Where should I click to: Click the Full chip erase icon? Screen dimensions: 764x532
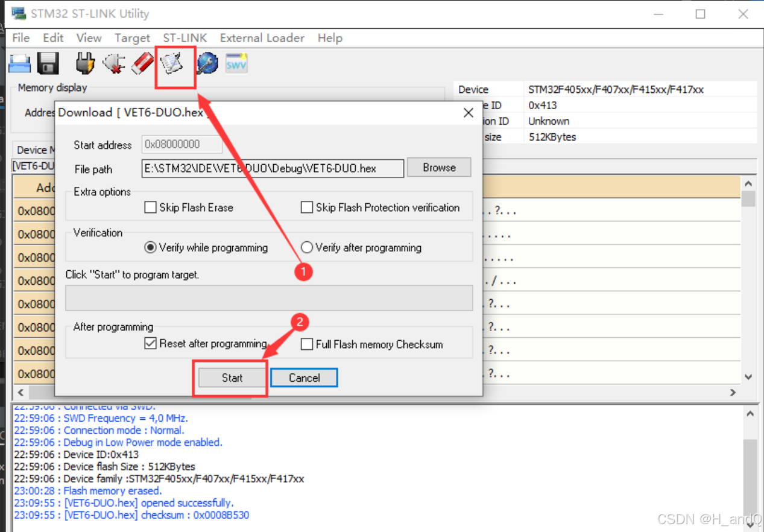pyautogui.click(x=143, y=63)
